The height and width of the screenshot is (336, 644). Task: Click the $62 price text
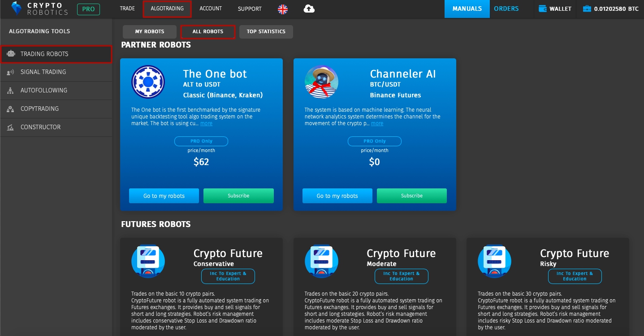201,162
